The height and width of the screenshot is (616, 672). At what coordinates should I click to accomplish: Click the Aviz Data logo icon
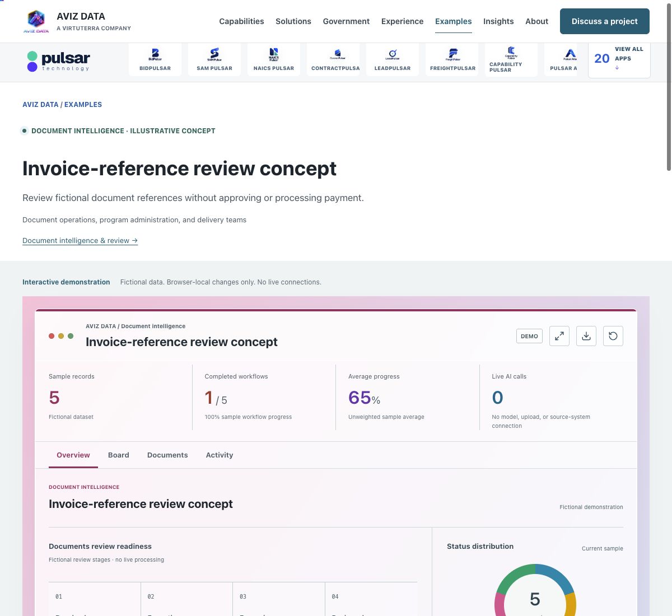pos(36,21)
